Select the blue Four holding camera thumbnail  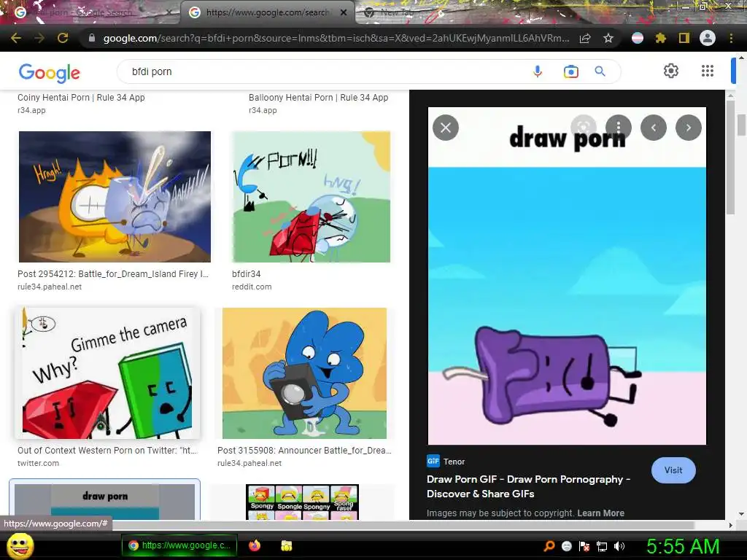(304, 373)
